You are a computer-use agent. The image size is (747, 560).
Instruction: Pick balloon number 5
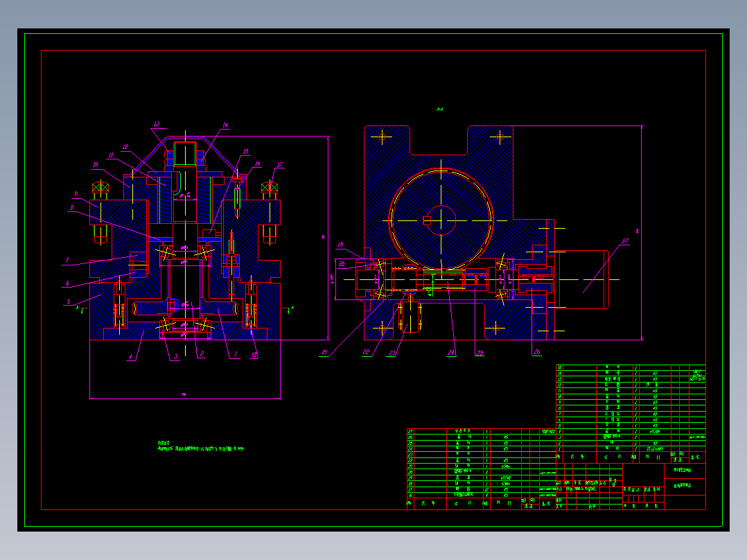click(69, 301)
